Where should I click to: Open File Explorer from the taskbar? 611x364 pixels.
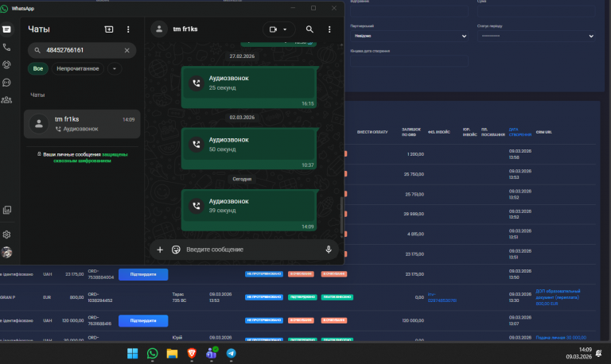point(172,354)
